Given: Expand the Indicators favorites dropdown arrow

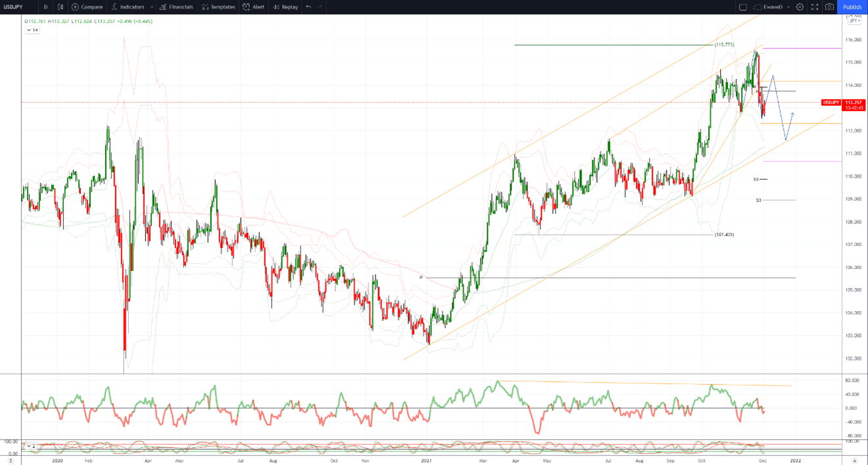Looking at the screenshot, I should (x=152, y=7).
